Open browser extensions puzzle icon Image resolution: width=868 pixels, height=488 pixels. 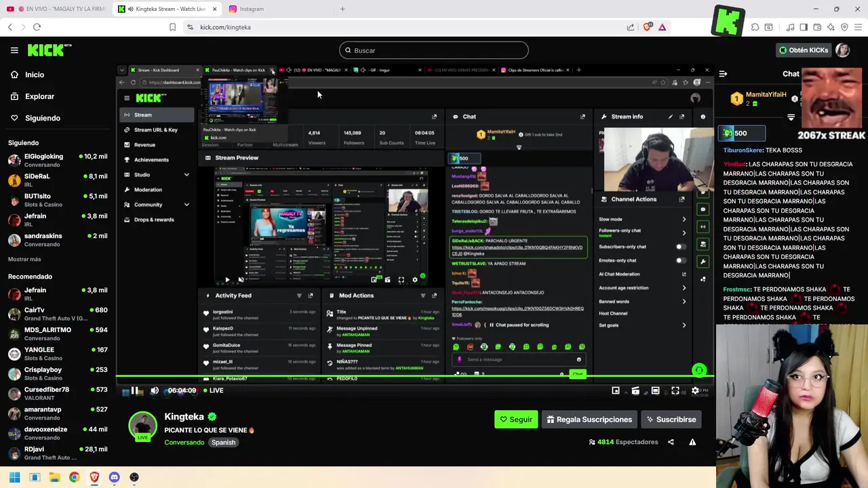coord(755,27)
